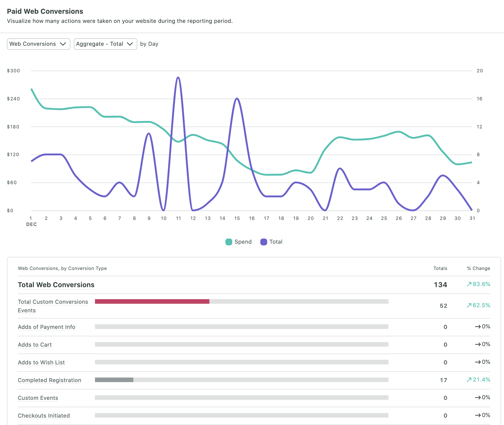Click the upward trend arrow beside 62.5%
The image size is (504, 425).
[469, 305]
